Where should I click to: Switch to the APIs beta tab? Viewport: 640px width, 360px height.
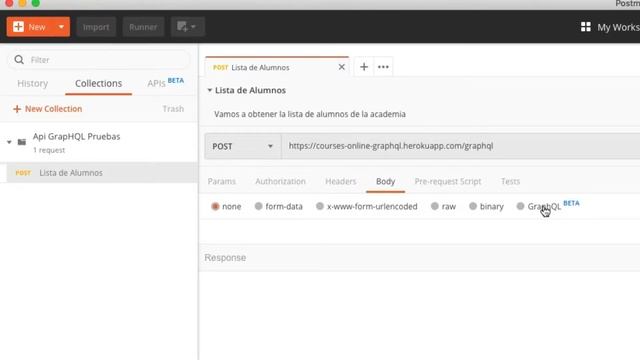[x=165, y=83]
